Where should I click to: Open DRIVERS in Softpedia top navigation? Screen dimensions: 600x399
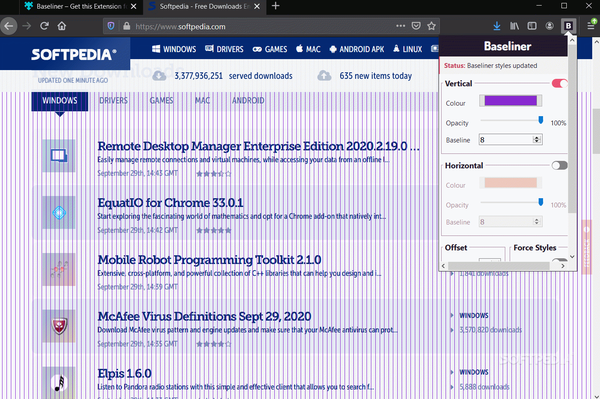click(x=224, y=49)
